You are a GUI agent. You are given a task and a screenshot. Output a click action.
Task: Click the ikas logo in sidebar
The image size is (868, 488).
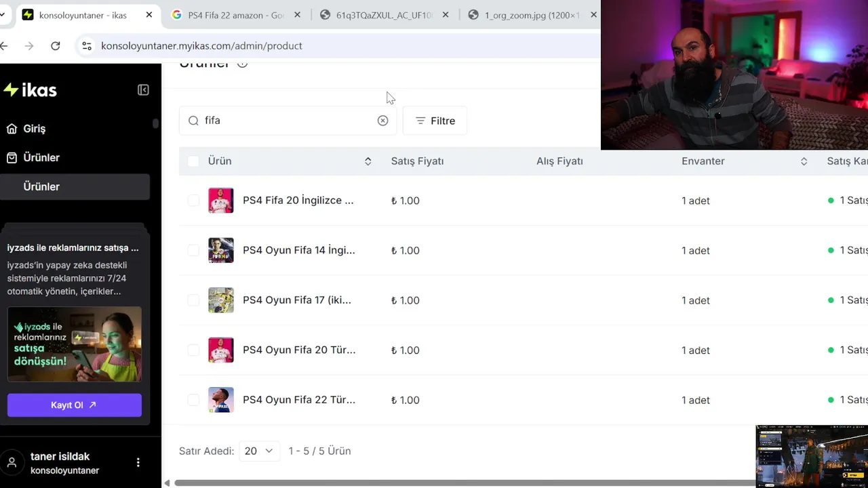pos(30,90)
